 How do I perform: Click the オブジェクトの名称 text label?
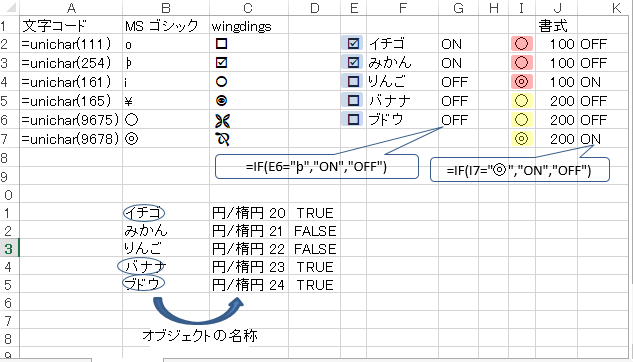200,335
